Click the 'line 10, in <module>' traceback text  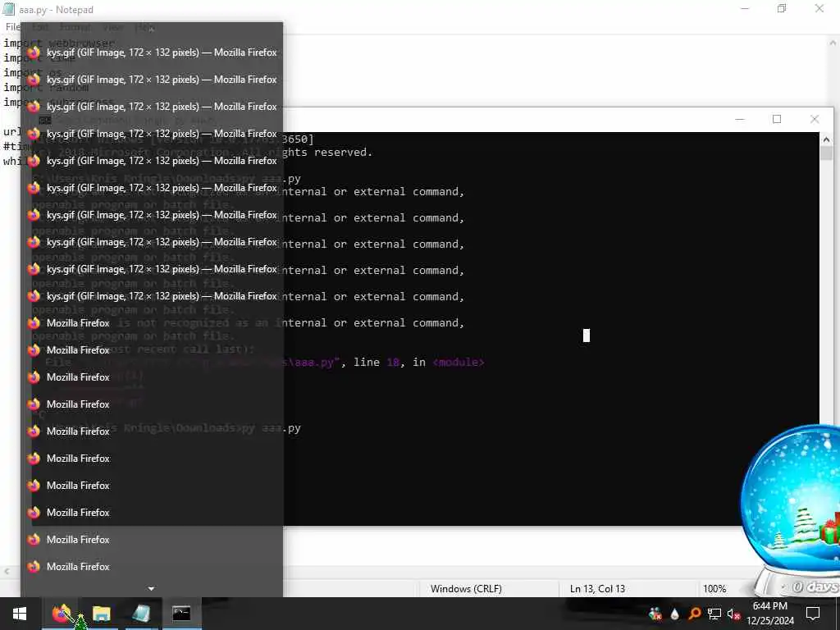click(419, 362)
